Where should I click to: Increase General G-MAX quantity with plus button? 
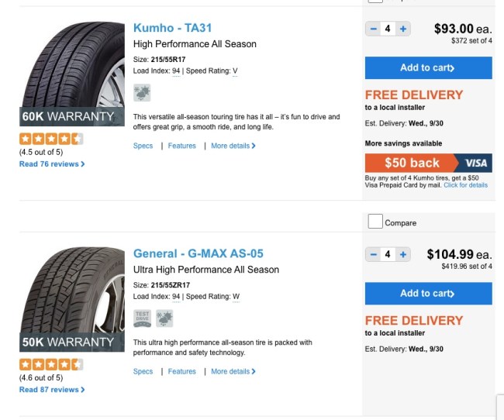(402, 254)
